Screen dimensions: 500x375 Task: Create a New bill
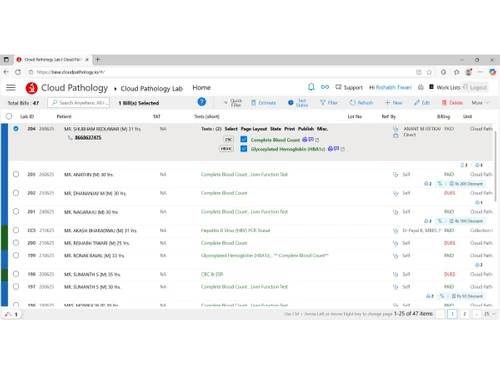click(x=393, y=103)
